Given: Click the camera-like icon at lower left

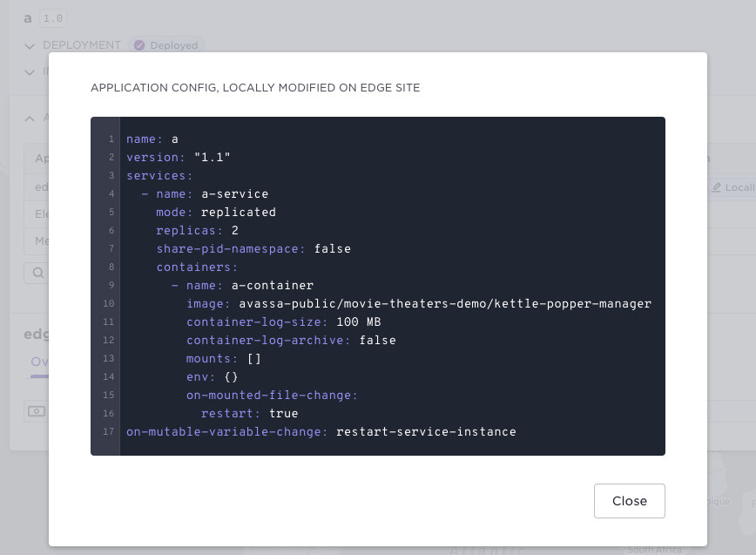Looking at the screenshot, I should click(36, 411).
